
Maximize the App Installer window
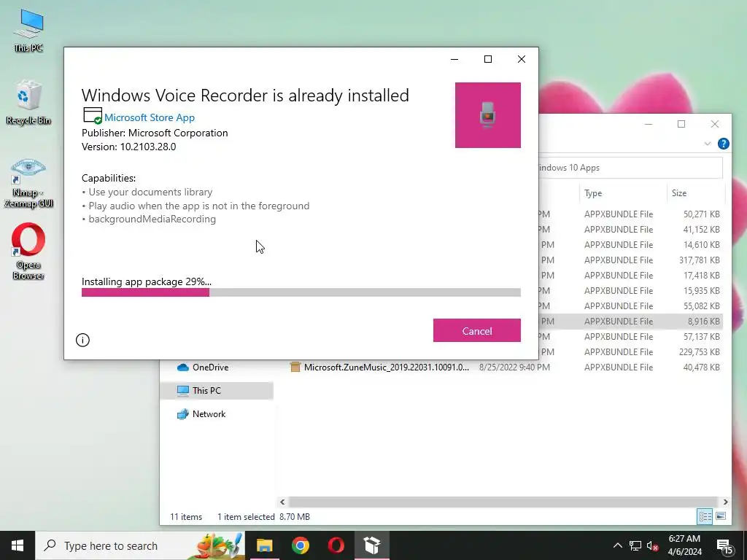488,59
